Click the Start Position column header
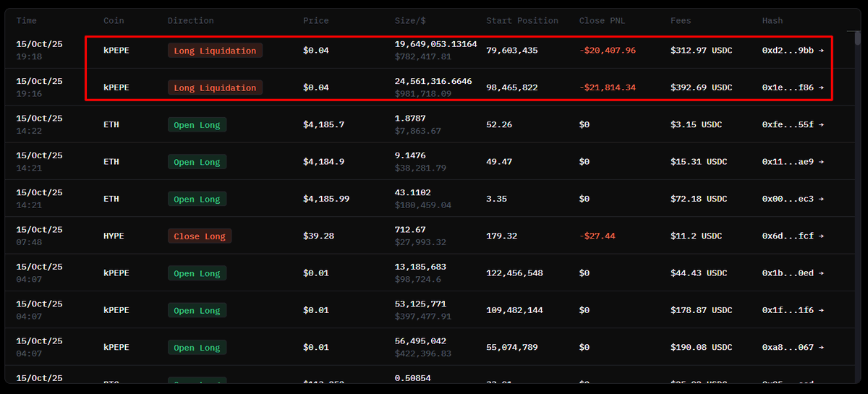This screenshot has height=394, width=868. [x=522, y=21]
